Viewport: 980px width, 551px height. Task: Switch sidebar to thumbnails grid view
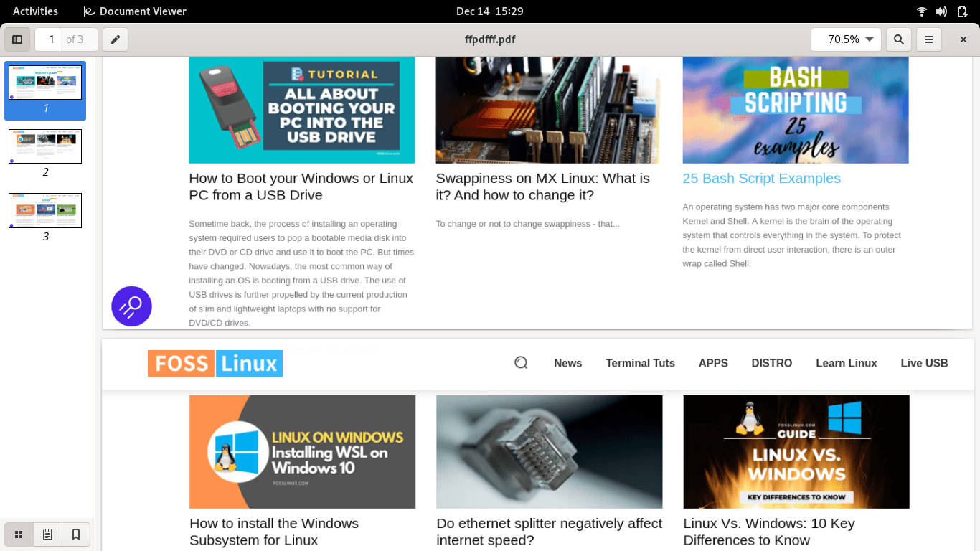click(x=19, y=534)
